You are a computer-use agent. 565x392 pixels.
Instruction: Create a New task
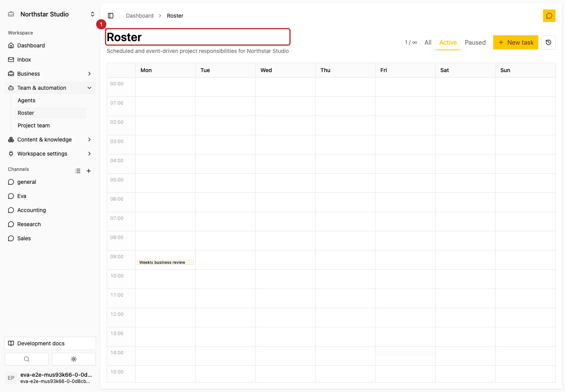[x=516, y=42]
